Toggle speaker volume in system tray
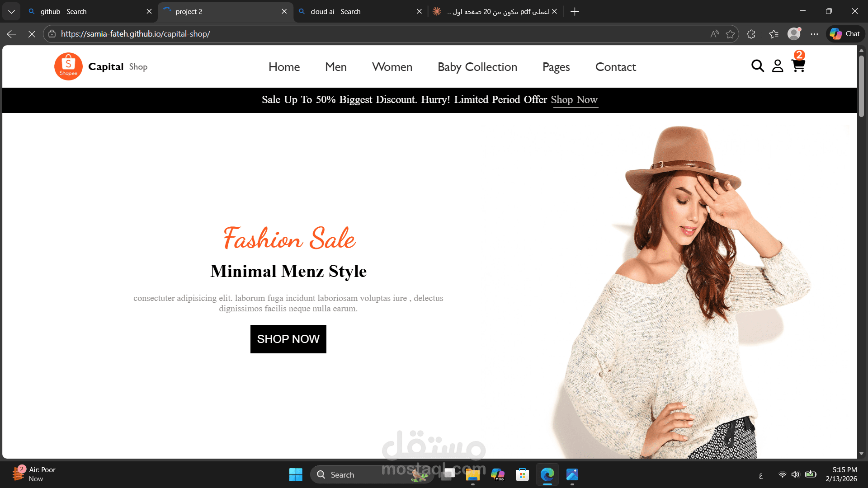The height and width of the screenshot is (488, 868). (796, 474)
